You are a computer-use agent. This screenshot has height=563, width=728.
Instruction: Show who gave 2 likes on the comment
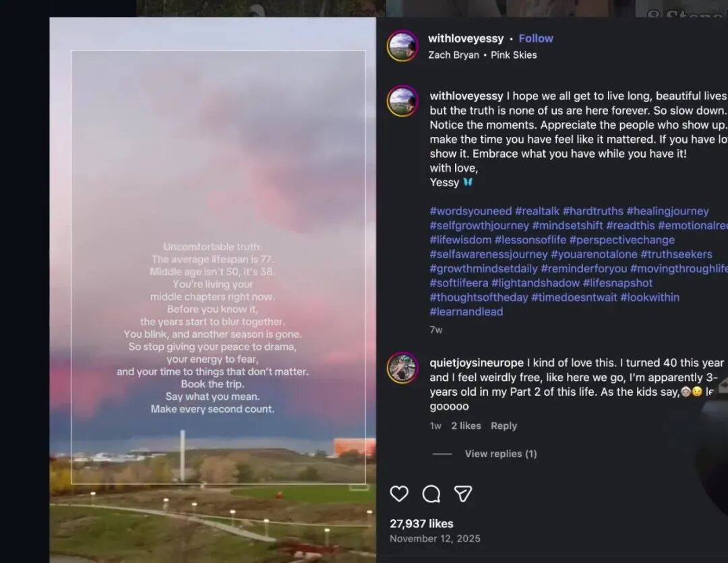click(466, 426)
